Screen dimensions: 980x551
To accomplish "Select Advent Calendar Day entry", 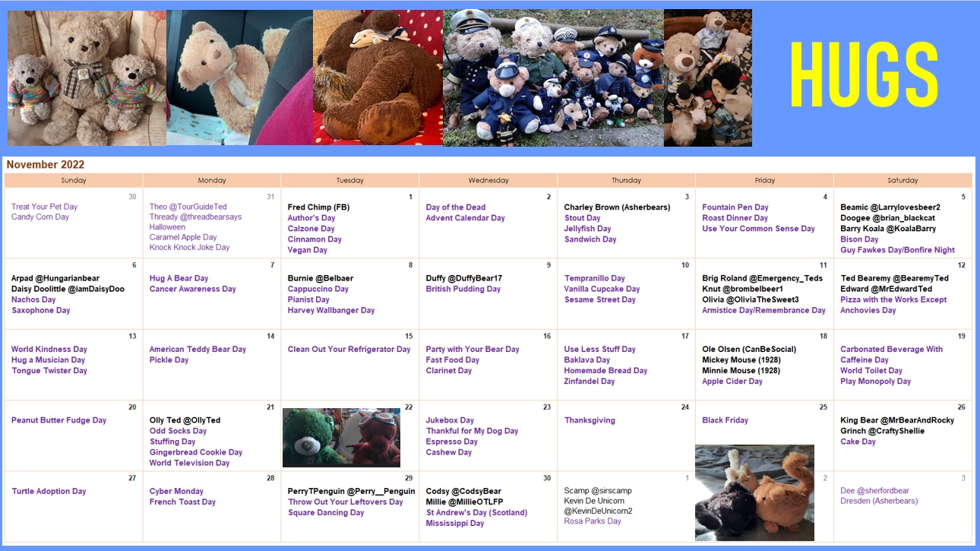I will coord(465,218).
